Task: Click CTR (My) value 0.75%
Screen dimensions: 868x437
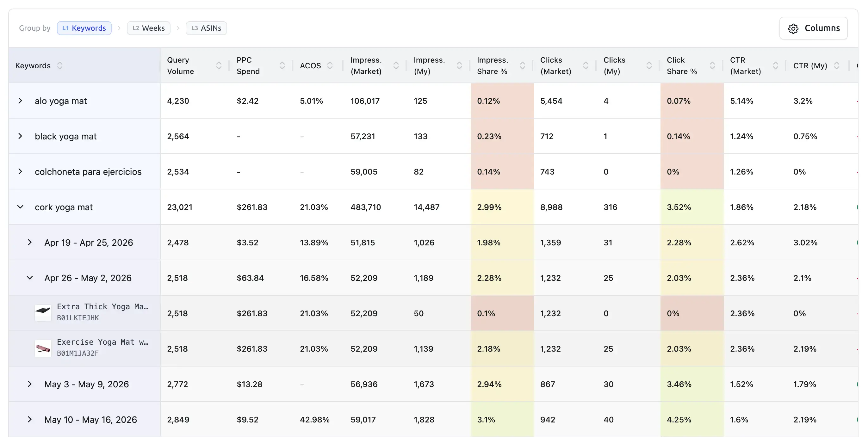Action: (805, 136)
